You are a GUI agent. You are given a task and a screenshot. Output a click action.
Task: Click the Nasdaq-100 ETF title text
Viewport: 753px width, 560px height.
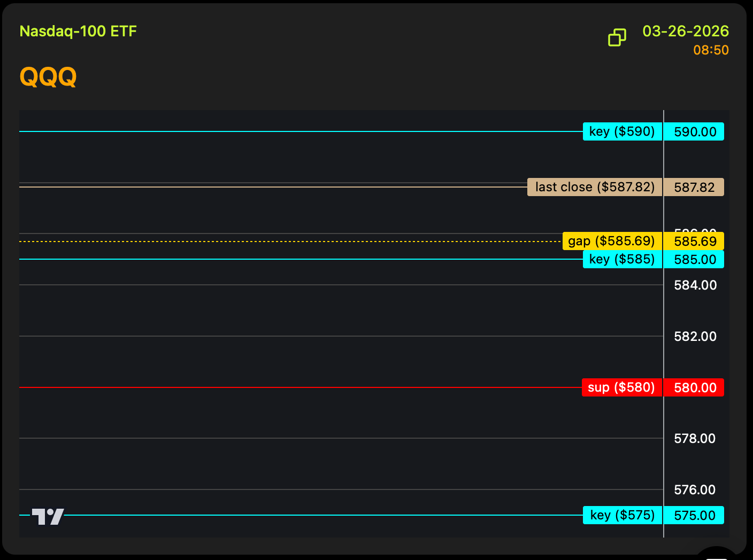pyautogui.click(x=78, y=31)
